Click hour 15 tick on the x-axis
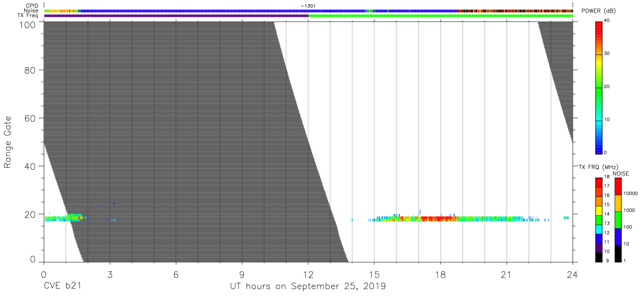 [374, 274]
